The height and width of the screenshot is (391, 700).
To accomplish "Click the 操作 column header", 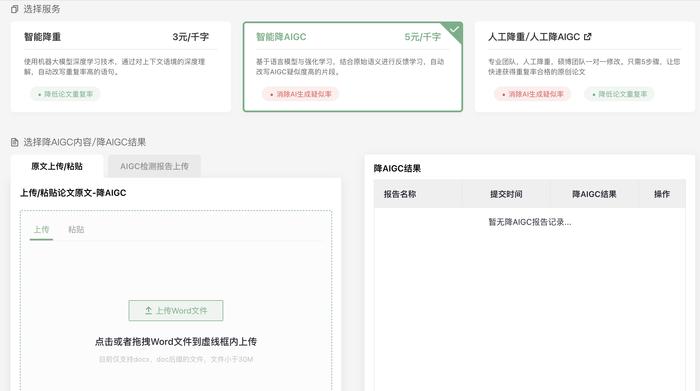I will (x=662, y=194).
